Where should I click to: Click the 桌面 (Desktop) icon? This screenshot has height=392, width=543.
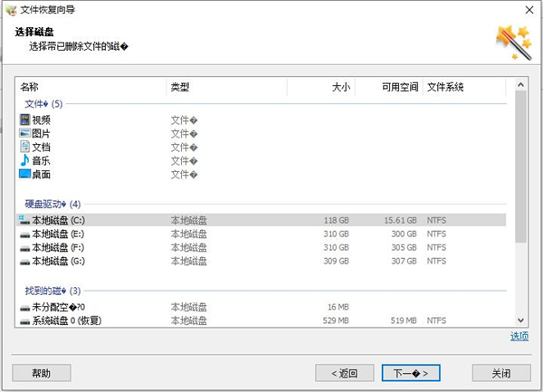tap(24, 174)
